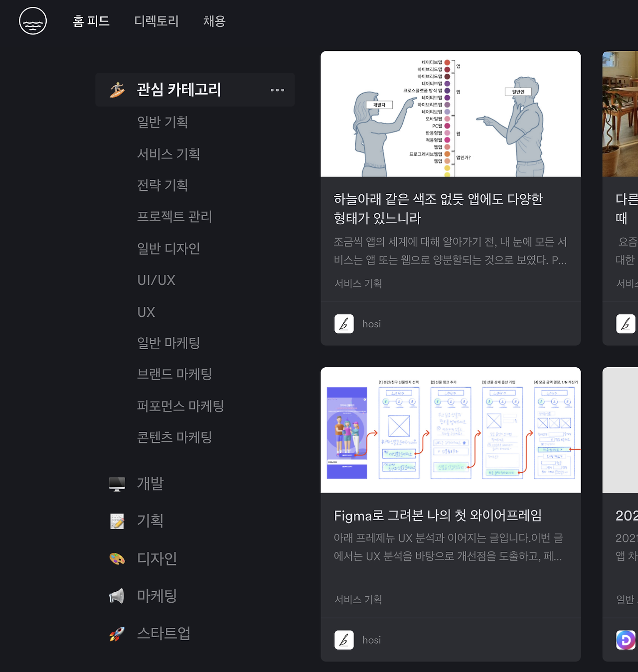Click the megaphone icon next to 마케팅
This screenshot has height=672, width=638.
(x=117, y=596)
